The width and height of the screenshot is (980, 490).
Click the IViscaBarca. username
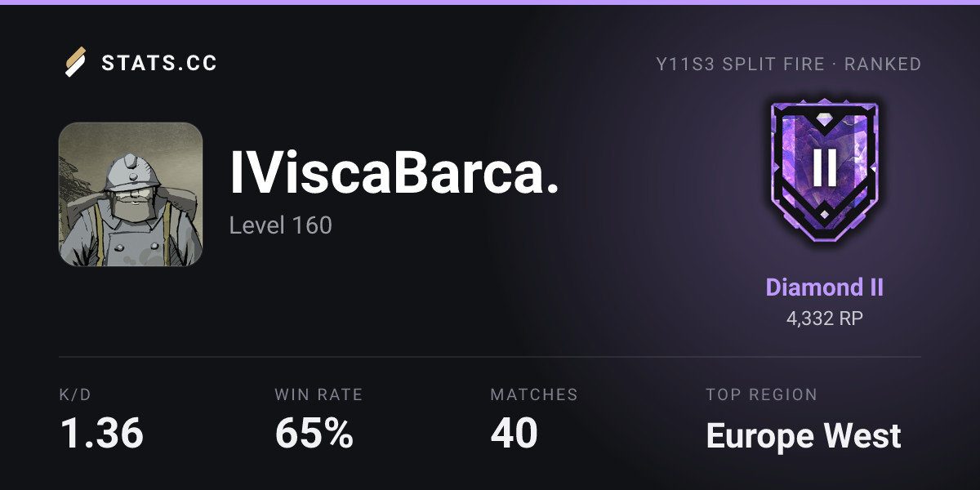(394, 174)
